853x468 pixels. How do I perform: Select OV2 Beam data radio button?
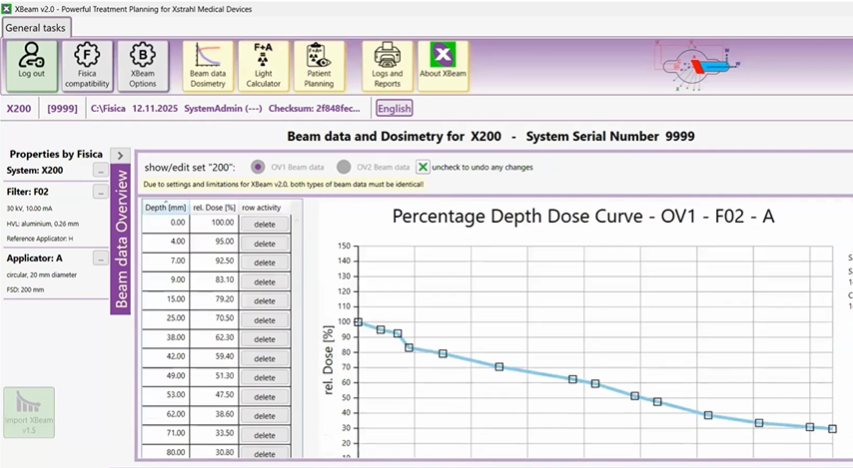click(344, 167)
